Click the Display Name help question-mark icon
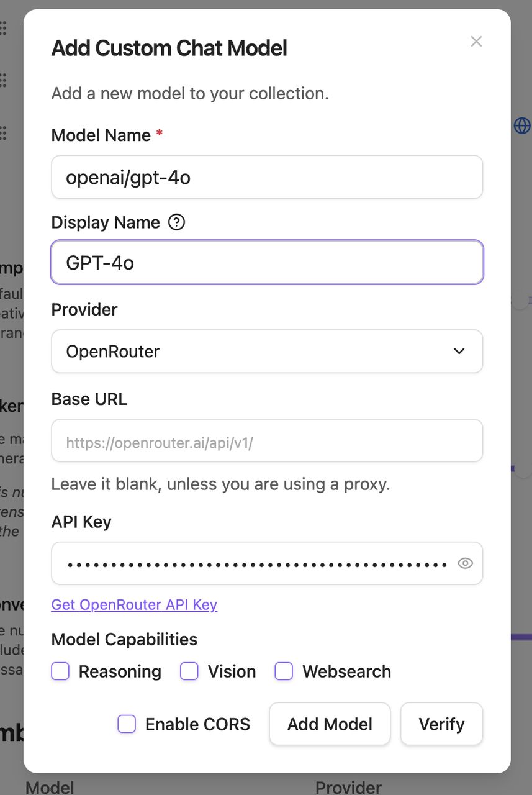This screenshot has width=532, height=795. pos(177,222)
